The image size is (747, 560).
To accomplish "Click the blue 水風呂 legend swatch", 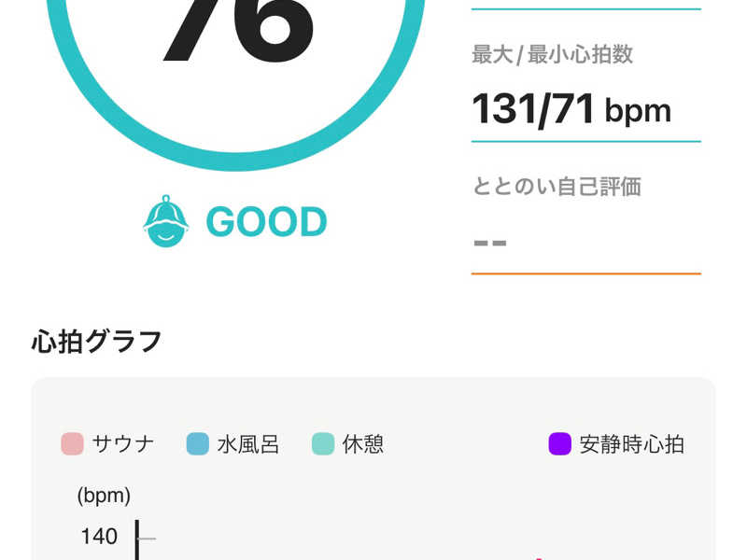I will coord(198,443).
